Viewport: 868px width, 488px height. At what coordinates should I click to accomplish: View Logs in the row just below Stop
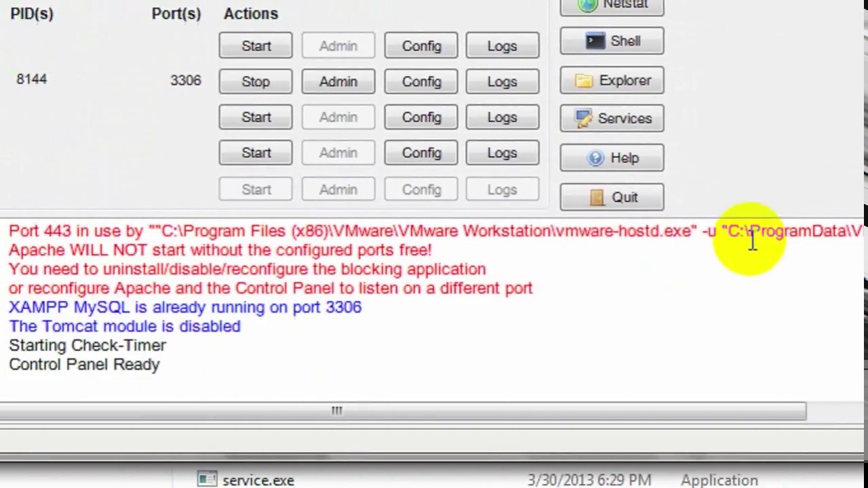[502, 117]
